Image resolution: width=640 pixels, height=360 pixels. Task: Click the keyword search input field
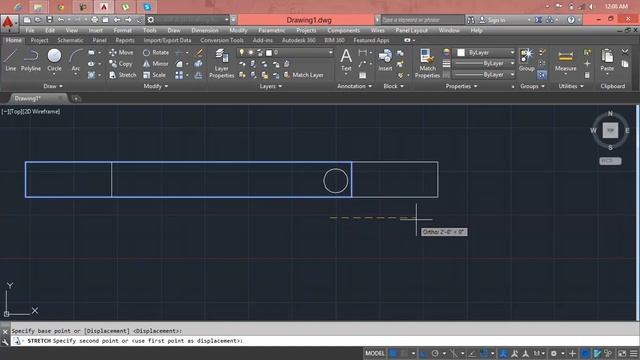pos(422,20)
